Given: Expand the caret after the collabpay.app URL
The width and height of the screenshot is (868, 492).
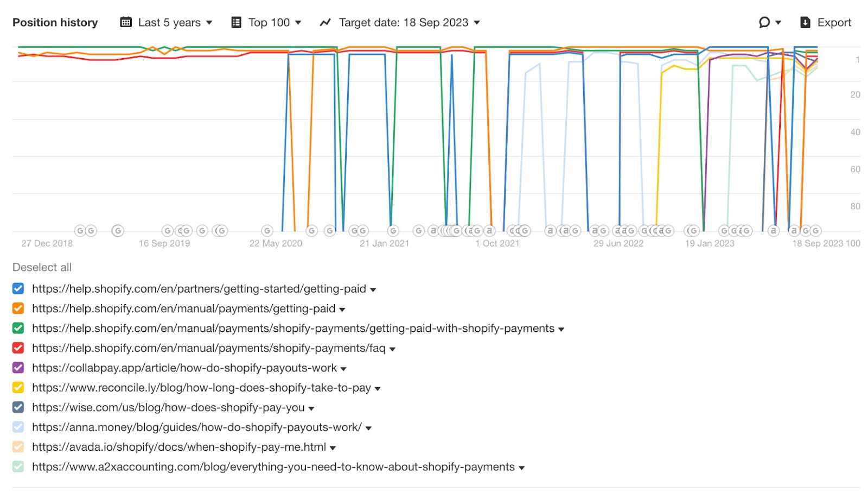Looking at the screenshot, I should [343, 369].
